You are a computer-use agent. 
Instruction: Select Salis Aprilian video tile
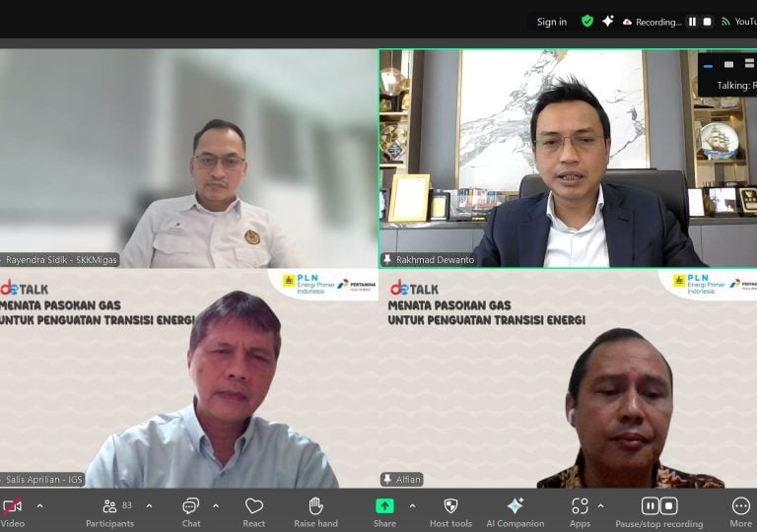pyautogui.click(x=188, y=378)
